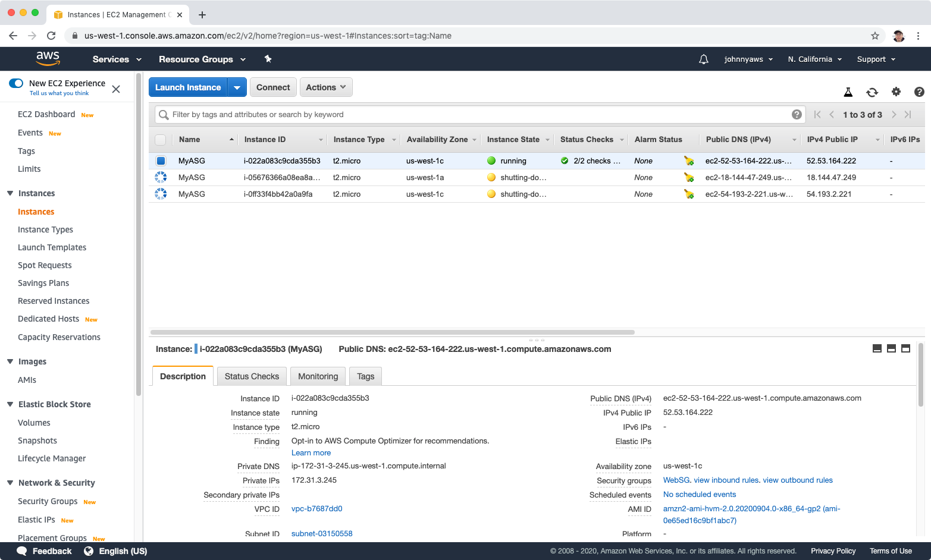
Task: Open Volumes in sidebar
Action: 34,423
